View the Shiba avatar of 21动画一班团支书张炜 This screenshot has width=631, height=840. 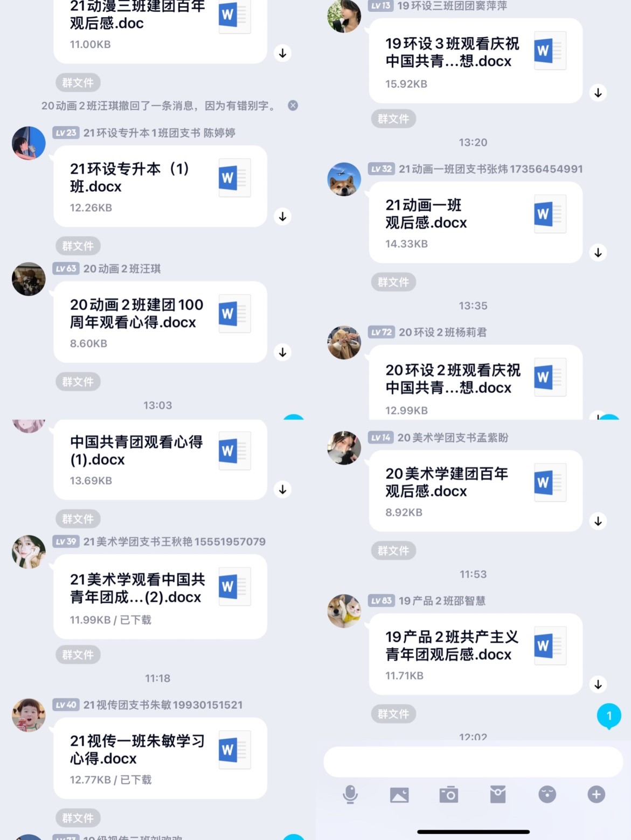[344, 179]
